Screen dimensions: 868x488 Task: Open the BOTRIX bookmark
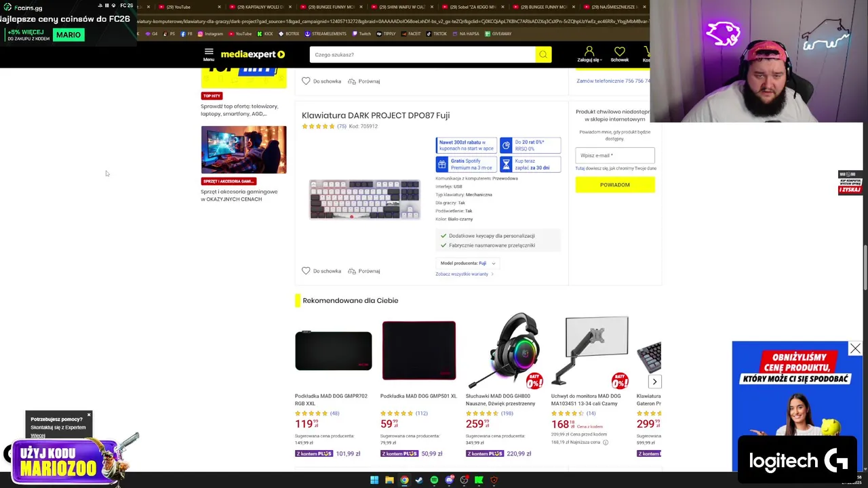289,33
